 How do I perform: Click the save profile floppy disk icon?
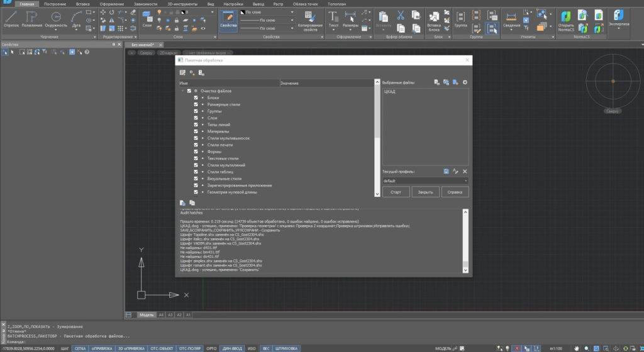[446, 171]
